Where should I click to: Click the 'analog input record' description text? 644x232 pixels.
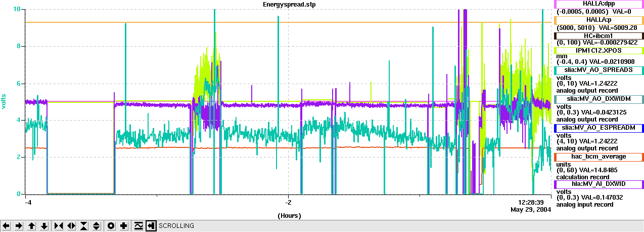pos(585,205)
